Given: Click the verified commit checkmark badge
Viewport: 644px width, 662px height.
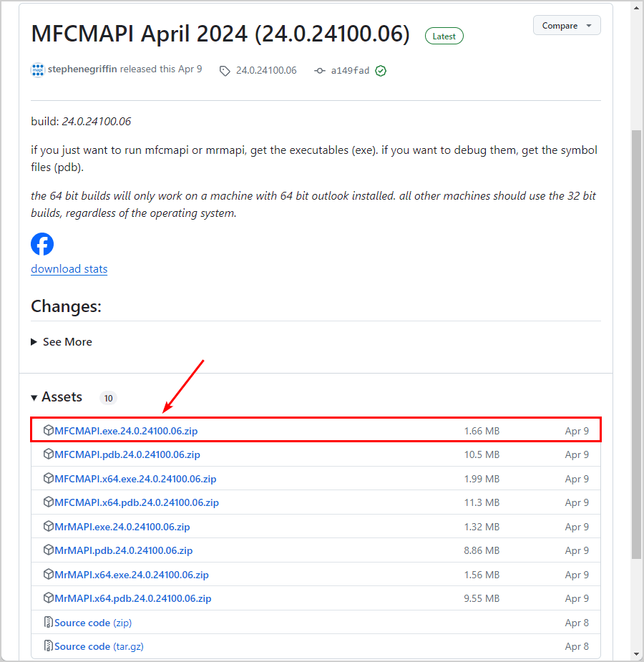Looking at the screenshot, I should point(381,70).
